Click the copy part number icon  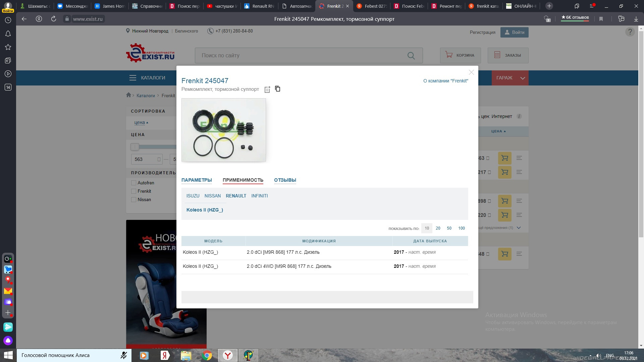(x=277, y=89)
